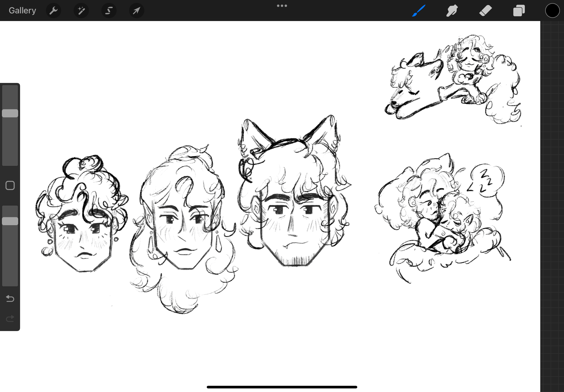Viewport: 564px width, 392px height.
Task: Redo the last undone stroke
Action: 10,319
